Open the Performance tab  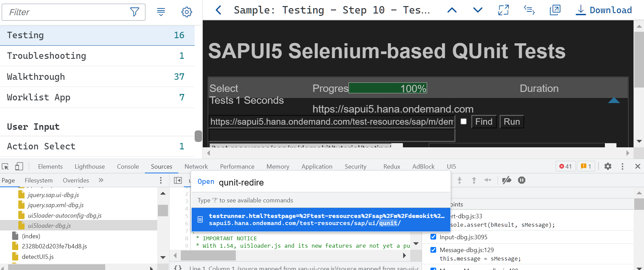(x=237, y=166)
